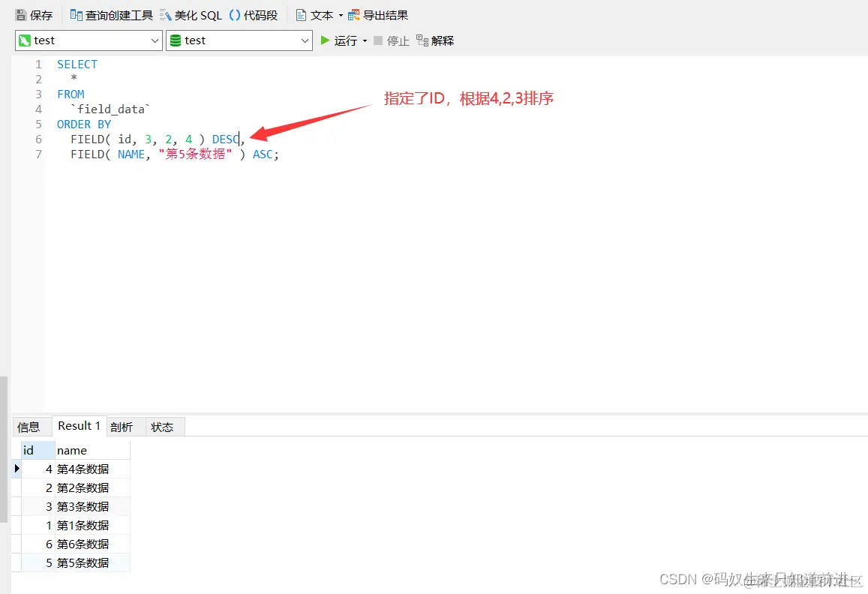
Task: Click Export Result (导出结果)
Action: point(378,15)
